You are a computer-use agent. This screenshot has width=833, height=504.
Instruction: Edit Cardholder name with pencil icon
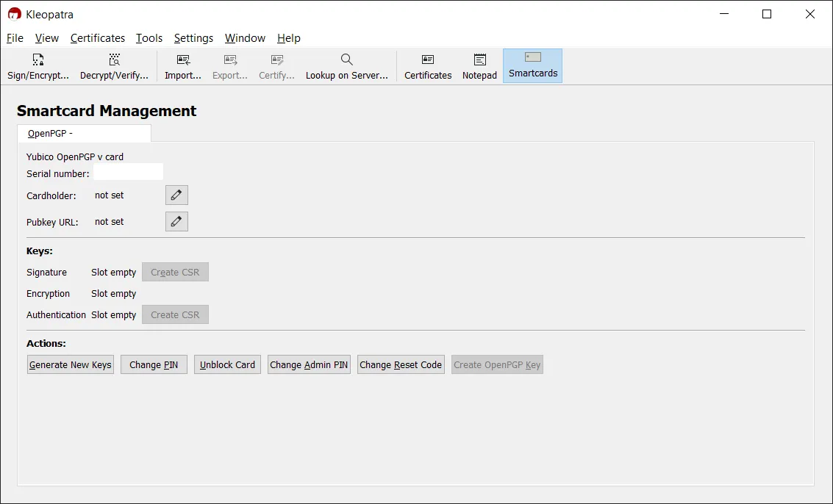176,195
